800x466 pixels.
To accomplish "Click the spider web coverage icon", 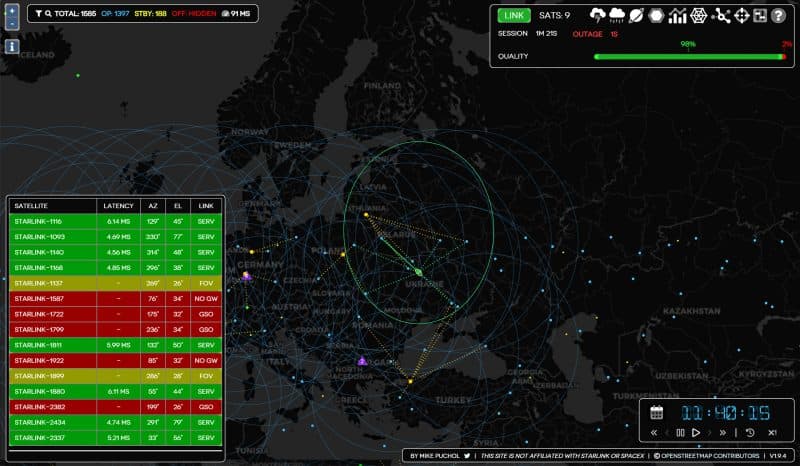I will [700, 15].
